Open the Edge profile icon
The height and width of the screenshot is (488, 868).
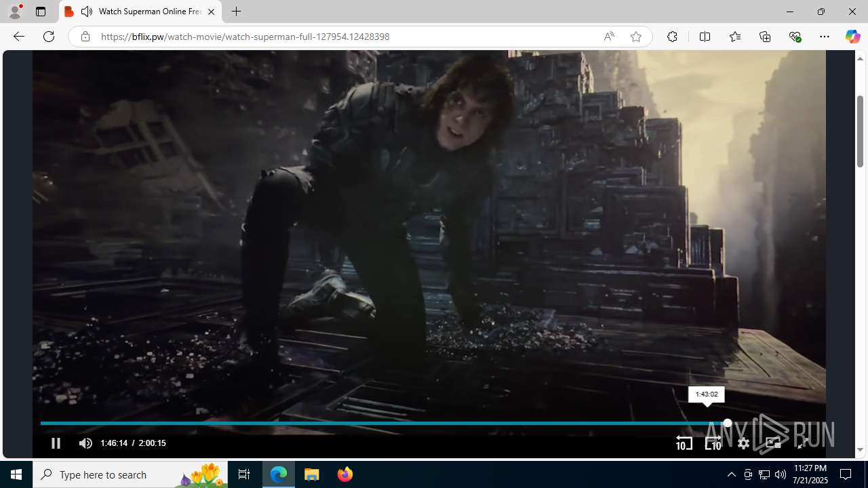14,12
